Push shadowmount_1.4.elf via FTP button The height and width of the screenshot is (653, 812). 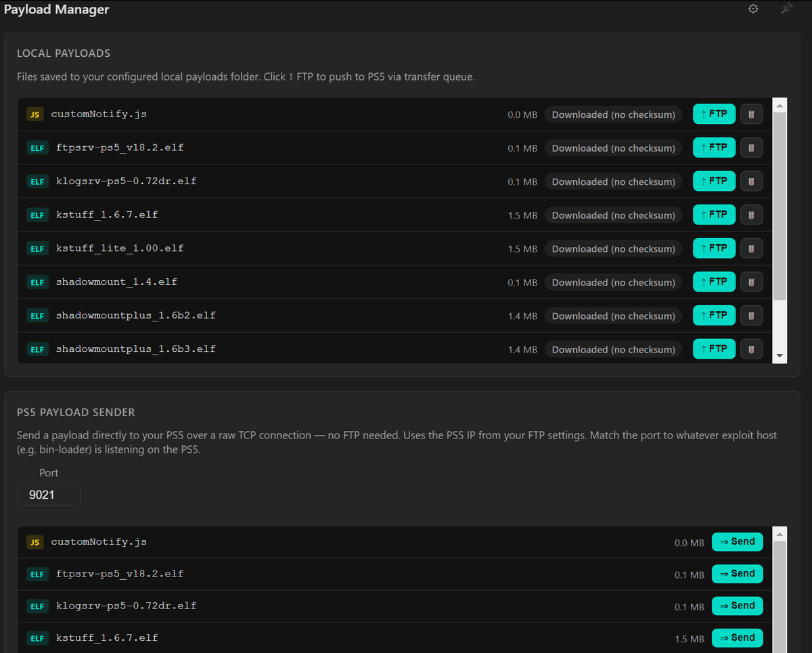(714, 282)
